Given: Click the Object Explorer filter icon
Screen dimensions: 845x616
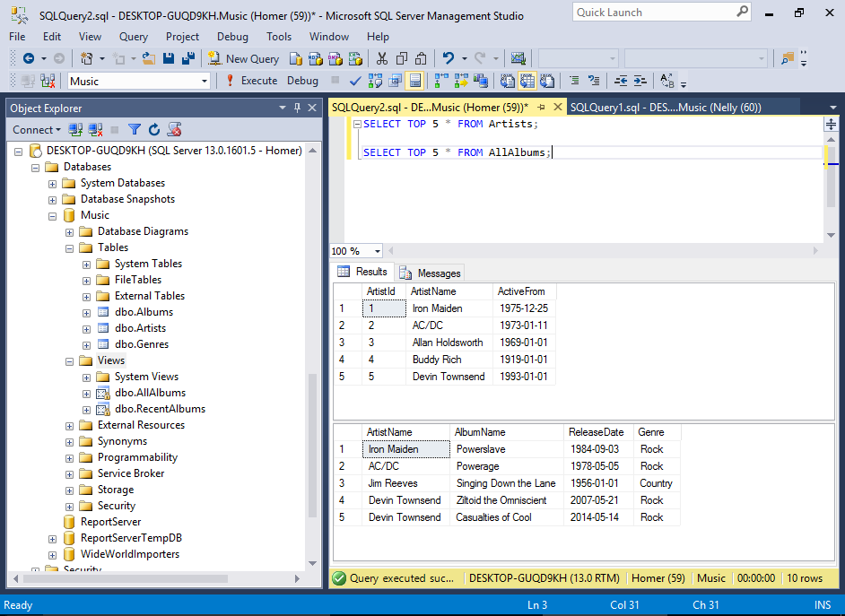Looking at the screenshot, I should [x=134, y=130].
